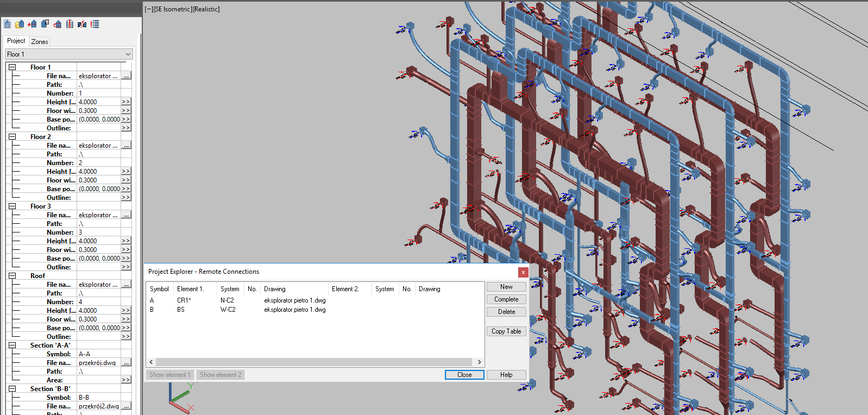Collapse the Floor 1 tree node
Viewport: 868px width, 415px height.
tap(12, 67)
